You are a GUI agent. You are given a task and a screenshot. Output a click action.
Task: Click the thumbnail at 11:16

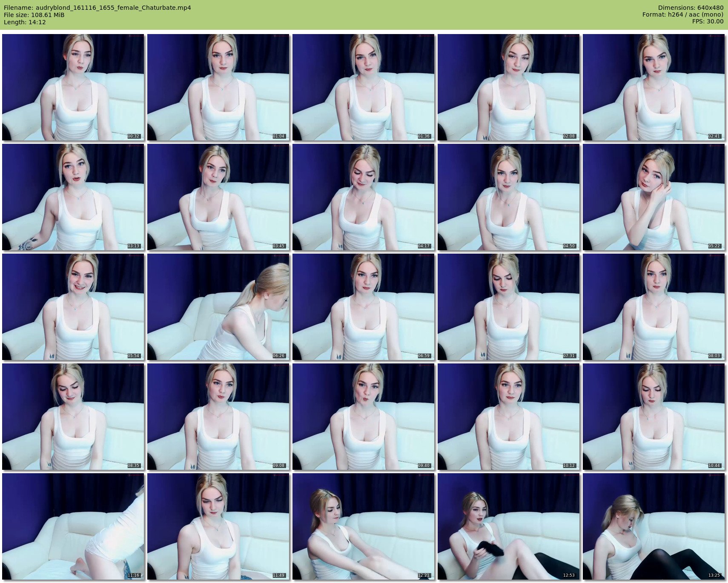click(73, 526)
